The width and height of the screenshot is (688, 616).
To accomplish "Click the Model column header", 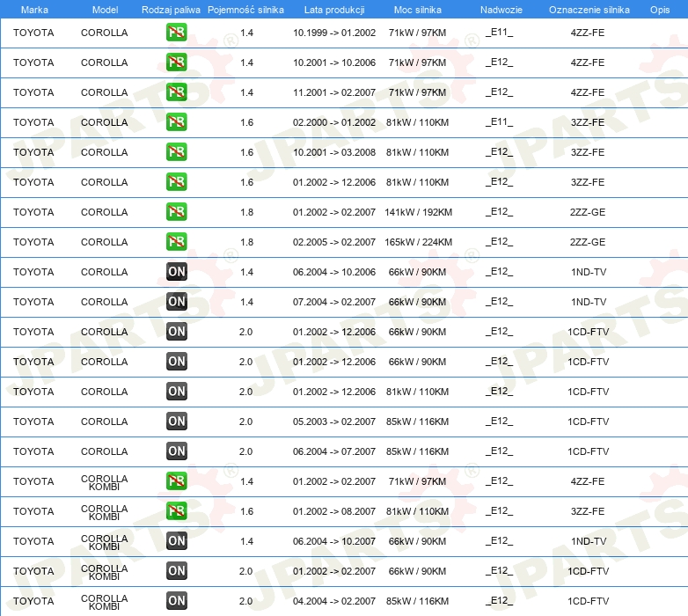I will [x=105, y=10].
